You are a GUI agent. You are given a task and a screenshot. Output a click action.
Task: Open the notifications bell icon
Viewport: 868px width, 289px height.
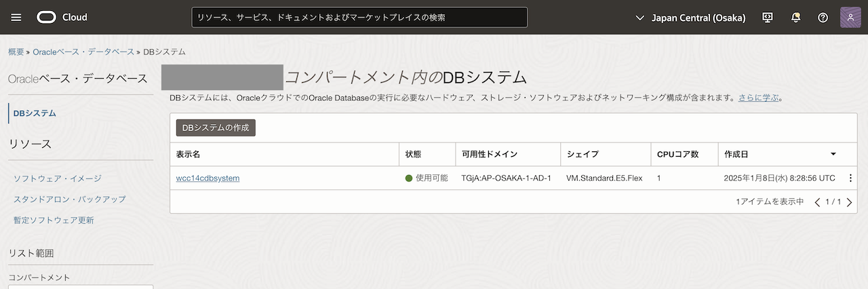[795, 18]
